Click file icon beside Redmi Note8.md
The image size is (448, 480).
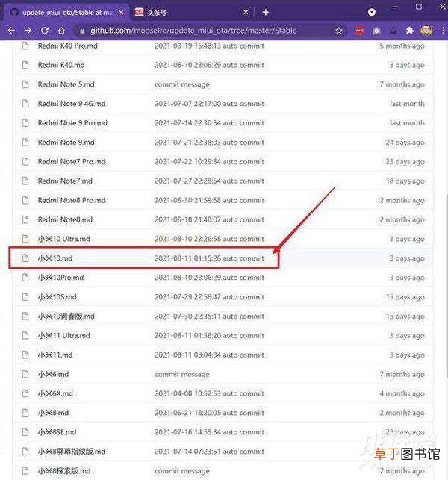(x=25, y=219)
